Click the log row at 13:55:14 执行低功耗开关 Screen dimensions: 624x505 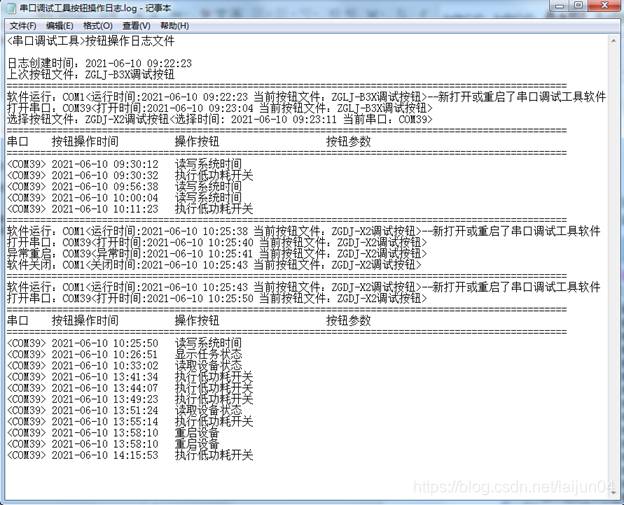point(130,421)
